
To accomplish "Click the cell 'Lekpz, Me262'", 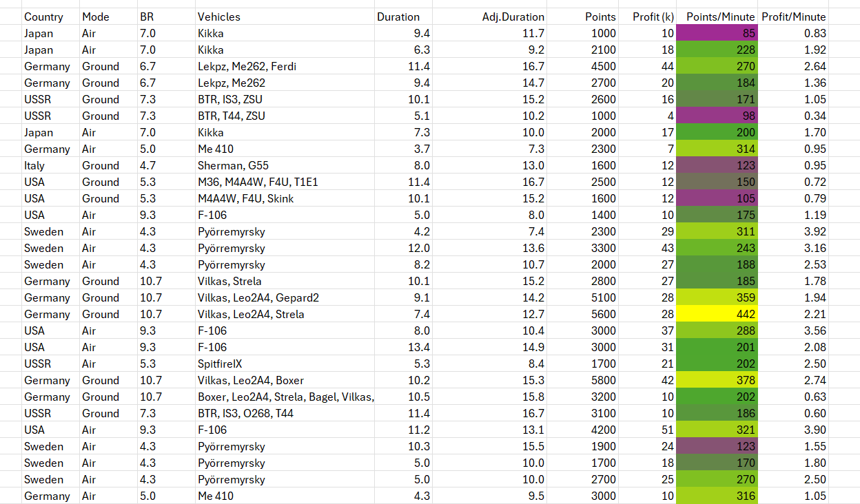I will [x=285, y=83].
